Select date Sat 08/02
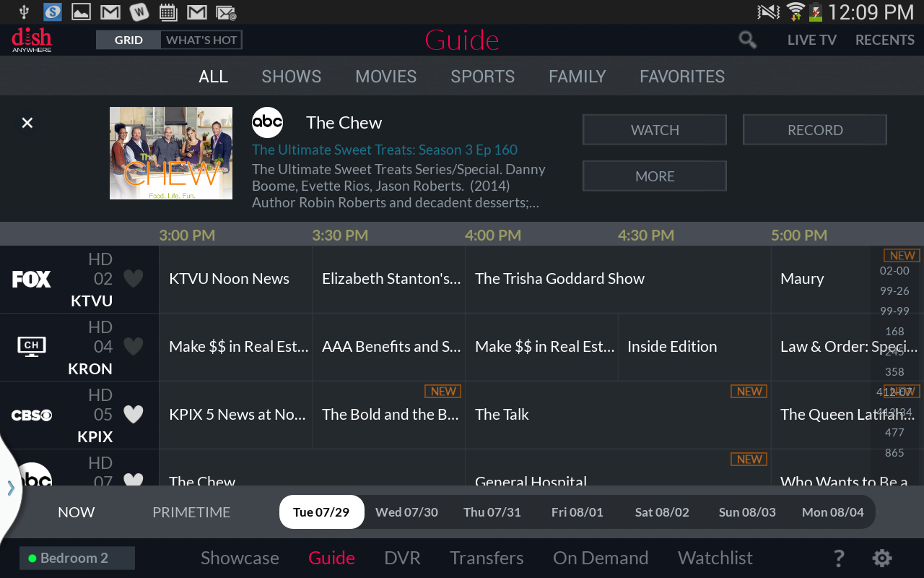Viewport: 924px width, 578px height. pyautogui.click(x=662, y=512)
